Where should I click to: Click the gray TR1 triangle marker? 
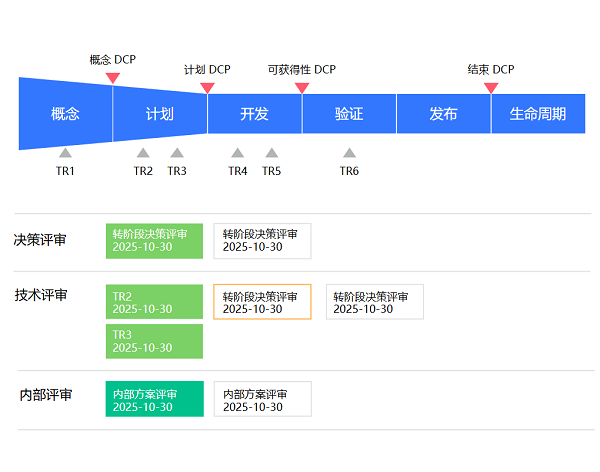(65, 153)
